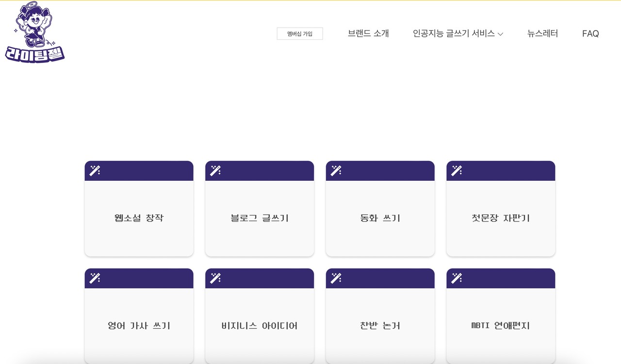
Task: Open the 찬반 논거 card
Action: 380,326
